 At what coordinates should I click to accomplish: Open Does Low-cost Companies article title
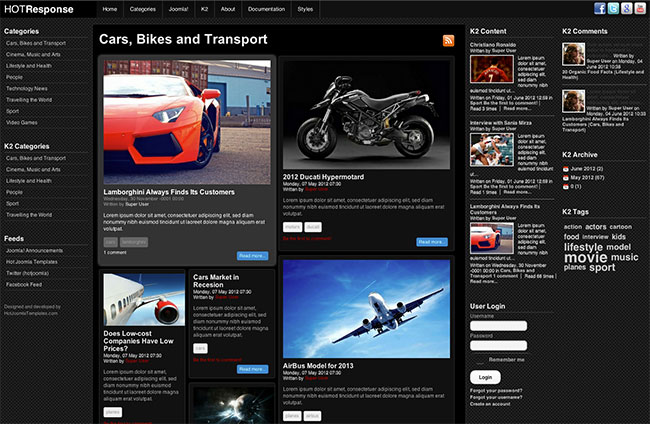138,341
